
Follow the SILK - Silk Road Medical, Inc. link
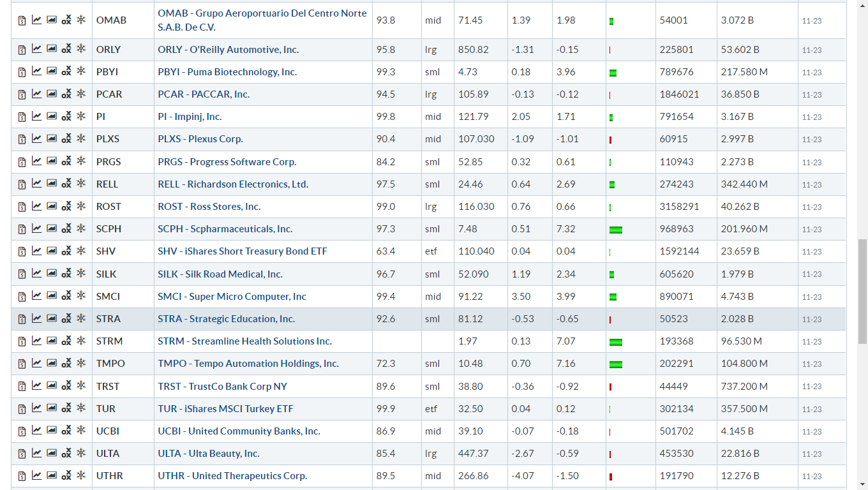[220, 274]
